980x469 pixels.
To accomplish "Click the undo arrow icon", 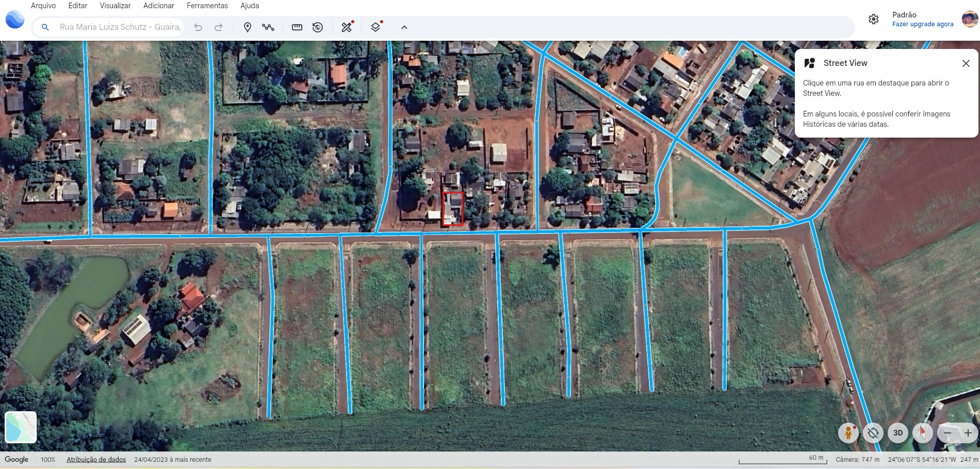I will 198,27.
